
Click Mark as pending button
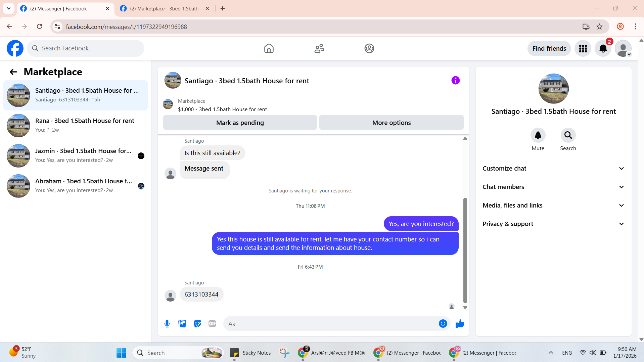240,123
